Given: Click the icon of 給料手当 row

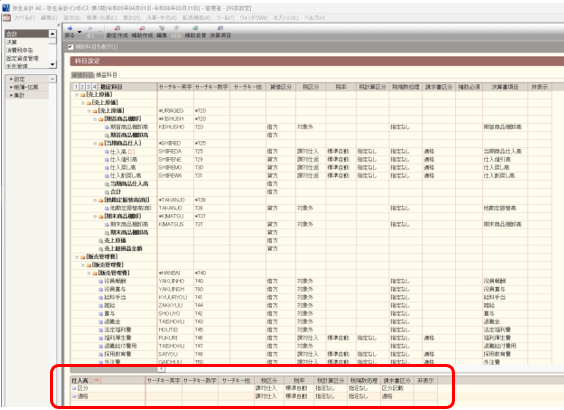Looking at the screenshot, I should tap(101, 297).
